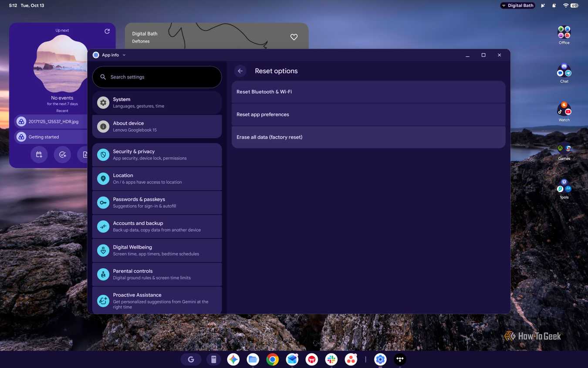
Task: Open Asana from the taskbar
Action: (x=351, y=359)
